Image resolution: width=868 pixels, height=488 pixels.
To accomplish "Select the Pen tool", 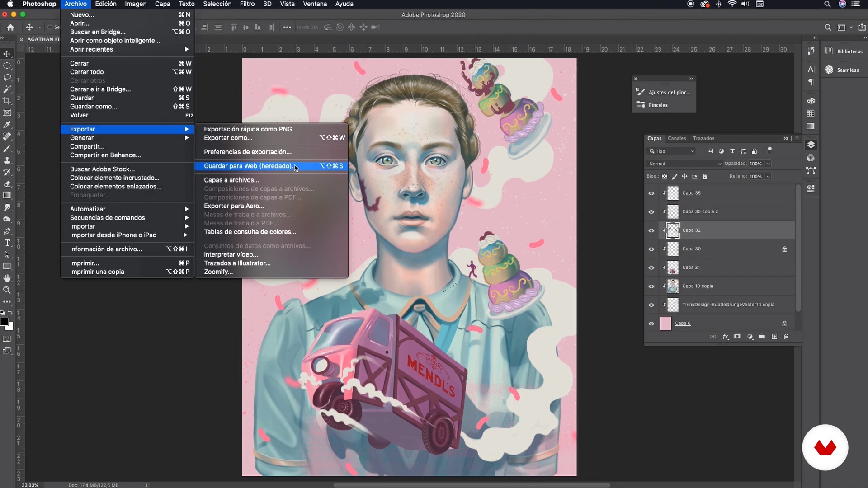I will (7, 231).
